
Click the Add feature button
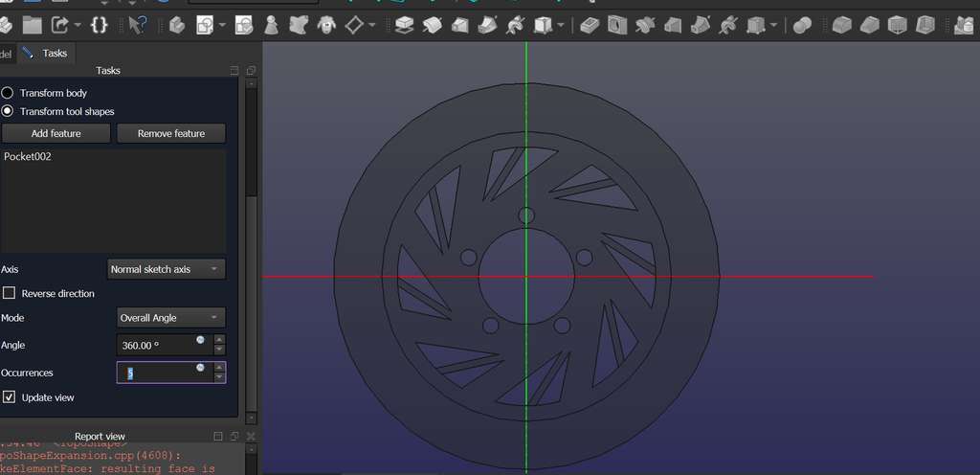[x=56, y=133]
